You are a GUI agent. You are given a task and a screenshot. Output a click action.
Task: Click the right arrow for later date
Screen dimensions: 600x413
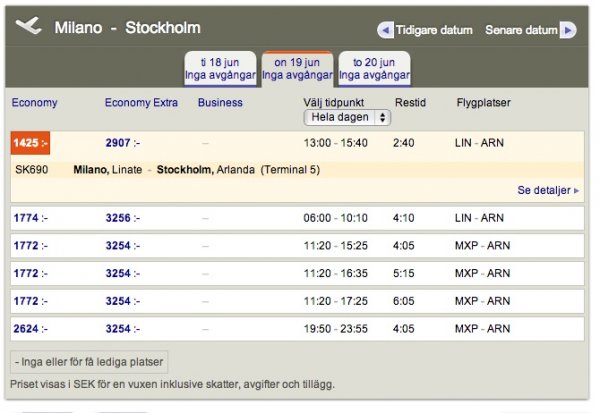click(568, 30)
